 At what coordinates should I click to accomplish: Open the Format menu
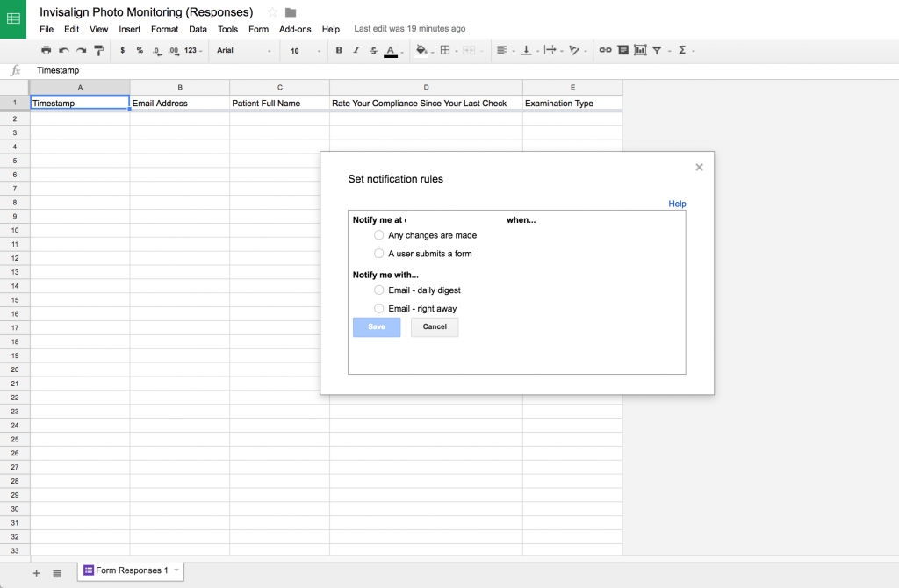click(x=164, y=29)
